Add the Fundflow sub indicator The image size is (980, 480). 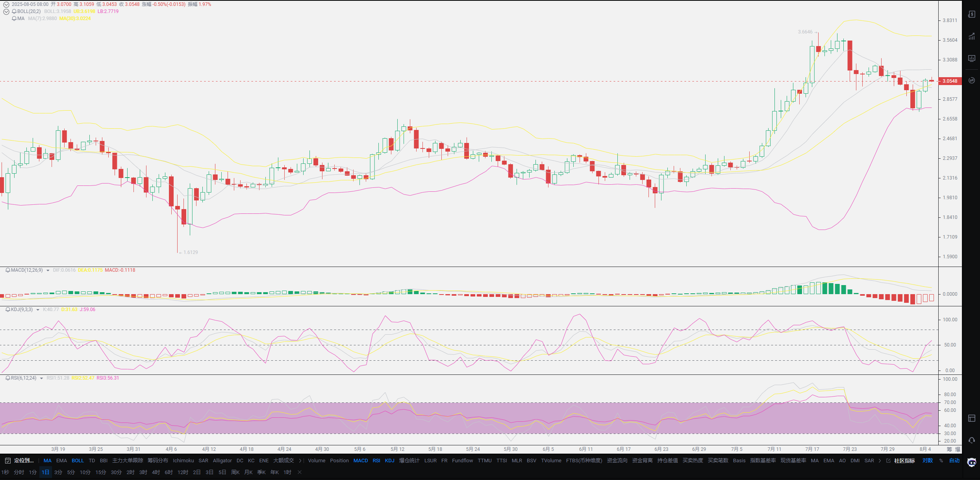(463, 461)
